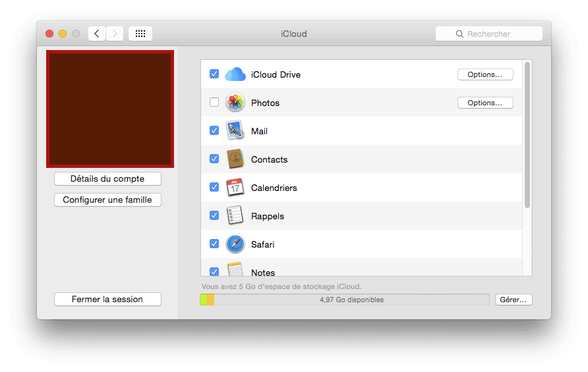Enable the Photos checkbox
Viewport: 588px width, 372px height.
coord(214,102)
